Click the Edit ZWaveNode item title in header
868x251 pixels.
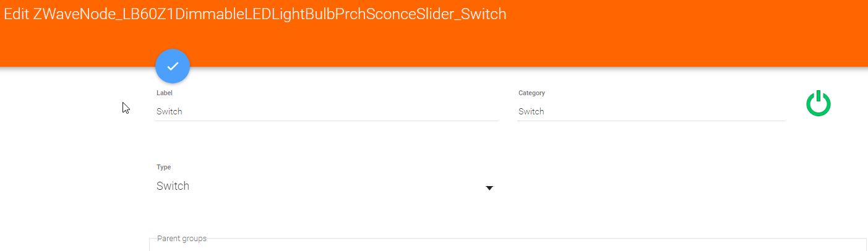click(255, 14)
